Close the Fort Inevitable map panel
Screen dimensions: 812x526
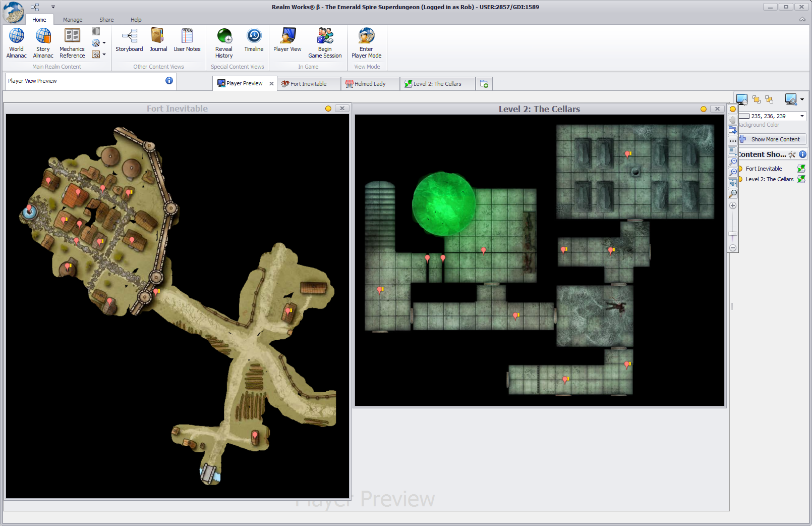(342, 109)
